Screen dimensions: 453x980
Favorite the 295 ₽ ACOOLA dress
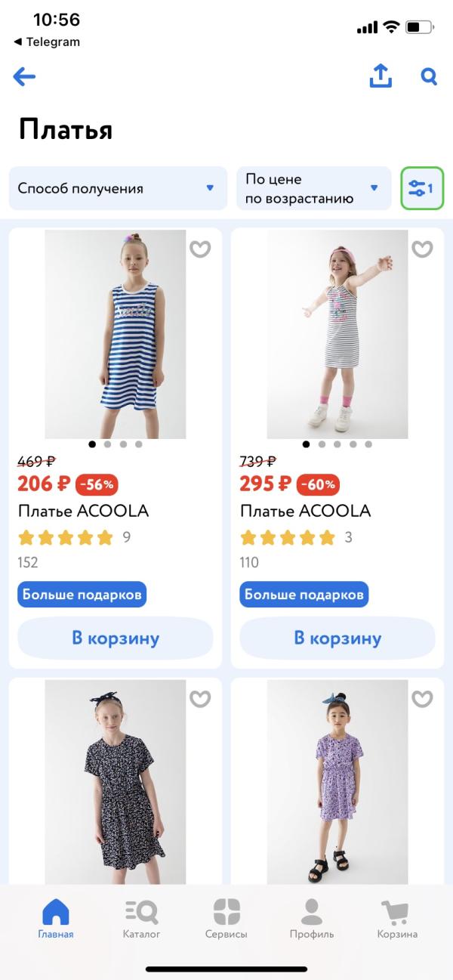[422, 249]
